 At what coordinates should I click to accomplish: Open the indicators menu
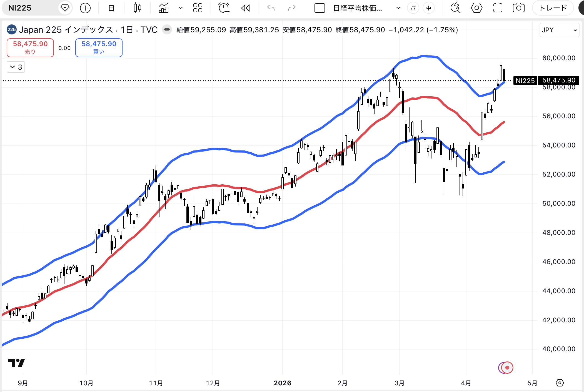pyautogui.click(x=164, y=8)
